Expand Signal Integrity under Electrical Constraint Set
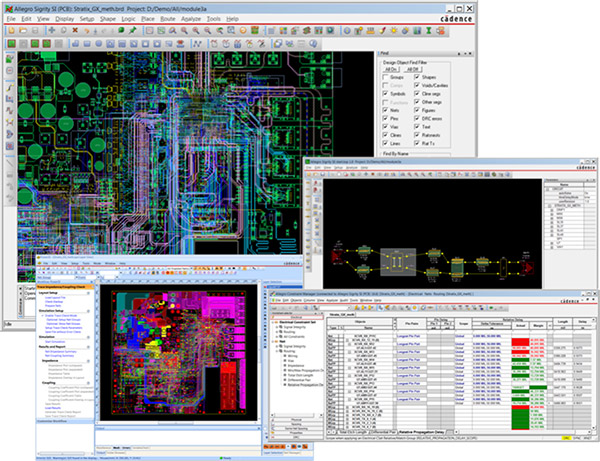This screenshot has width=600, height=461. (x=277, y=327)
